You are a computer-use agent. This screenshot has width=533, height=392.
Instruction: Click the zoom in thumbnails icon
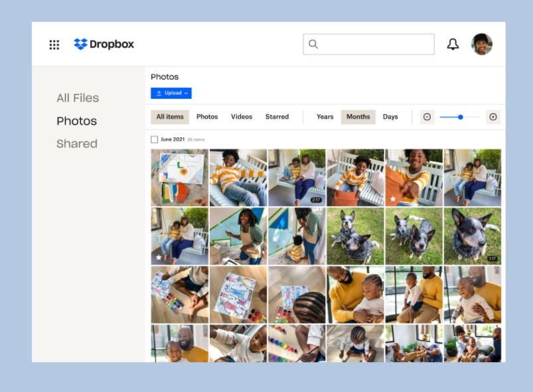493,117
